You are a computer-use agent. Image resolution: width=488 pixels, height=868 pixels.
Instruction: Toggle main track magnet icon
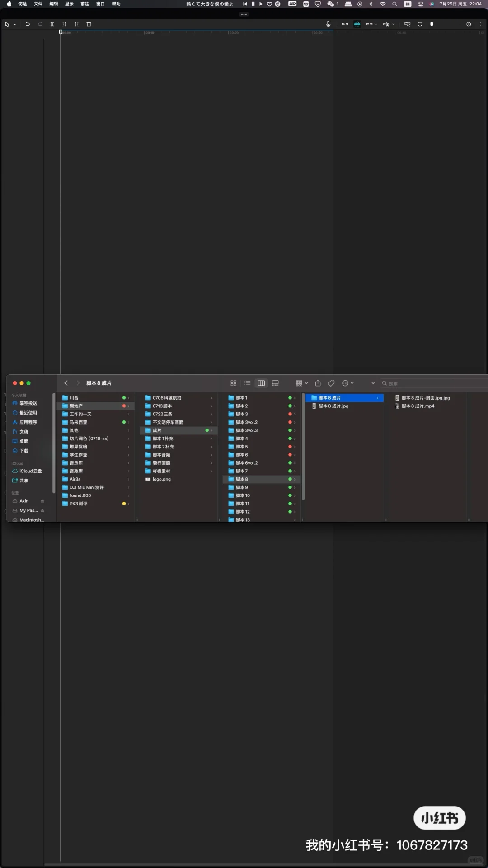point(345,24)
